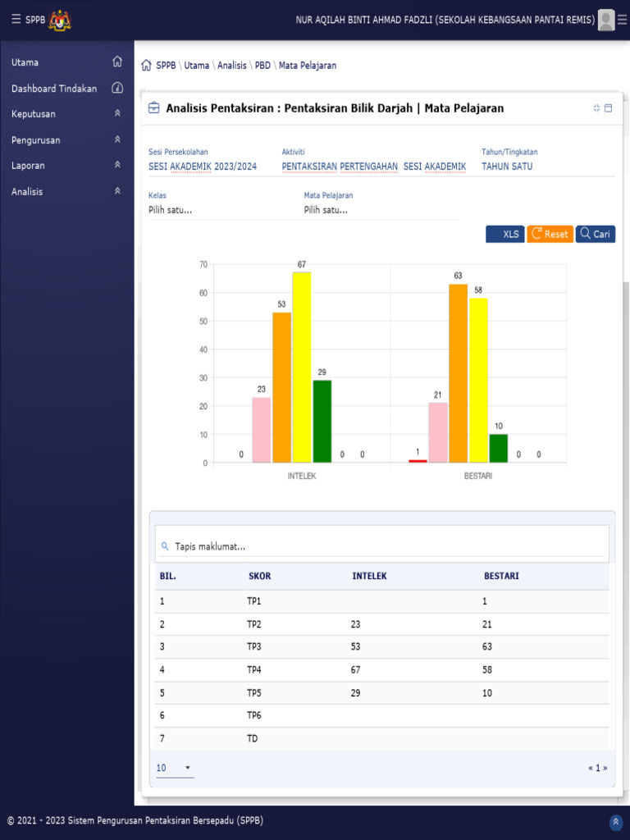Click the home icon beside Utama
Image resolution: width=630 pixels, height=840 pixels.
117,62
